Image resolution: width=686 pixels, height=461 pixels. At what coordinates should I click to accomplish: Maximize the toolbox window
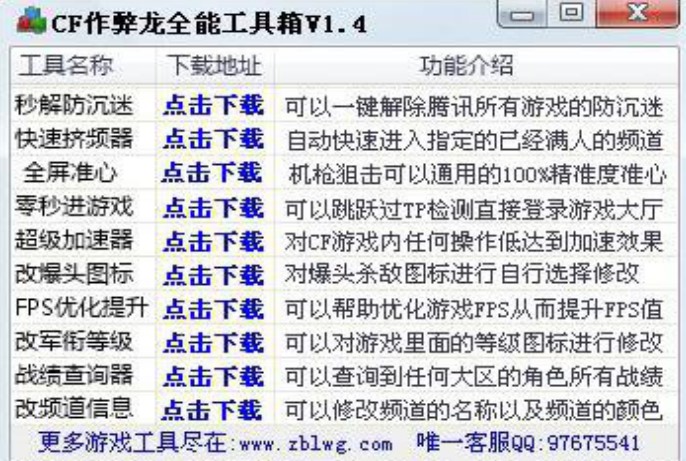point(571,13)
